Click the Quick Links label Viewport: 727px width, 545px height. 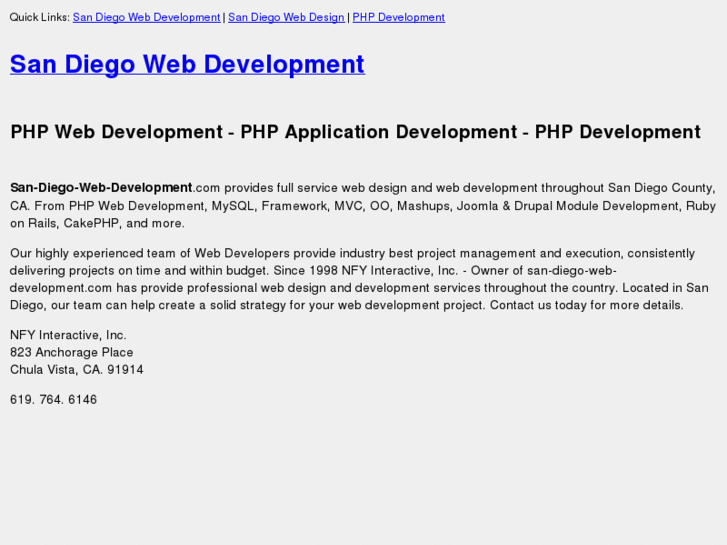[40, 17]
